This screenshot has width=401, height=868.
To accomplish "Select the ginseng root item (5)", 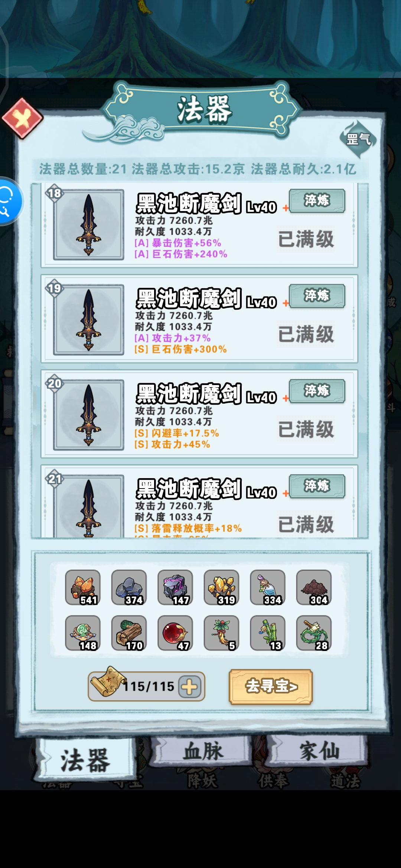I will click(221, 633).
